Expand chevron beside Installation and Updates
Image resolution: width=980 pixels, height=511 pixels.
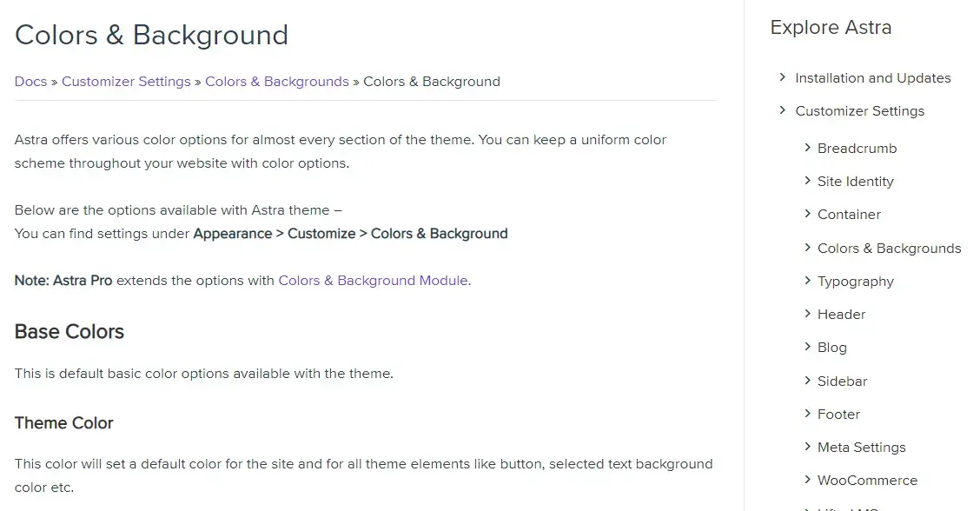[782, 77]
